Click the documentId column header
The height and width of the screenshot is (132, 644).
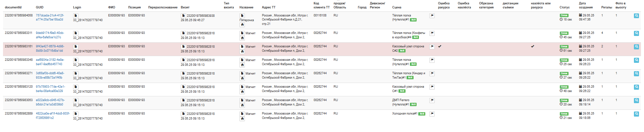13,7
